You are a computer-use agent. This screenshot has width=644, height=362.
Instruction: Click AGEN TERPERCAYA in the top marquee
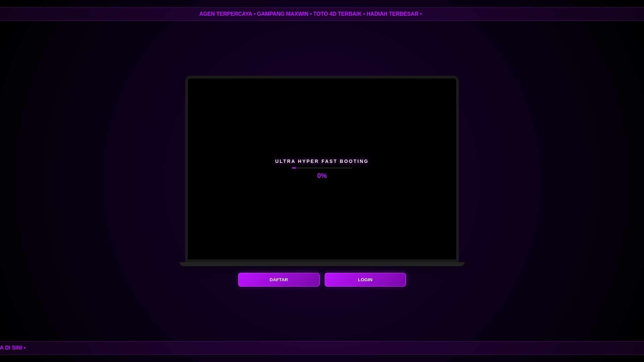click(225, 14)
